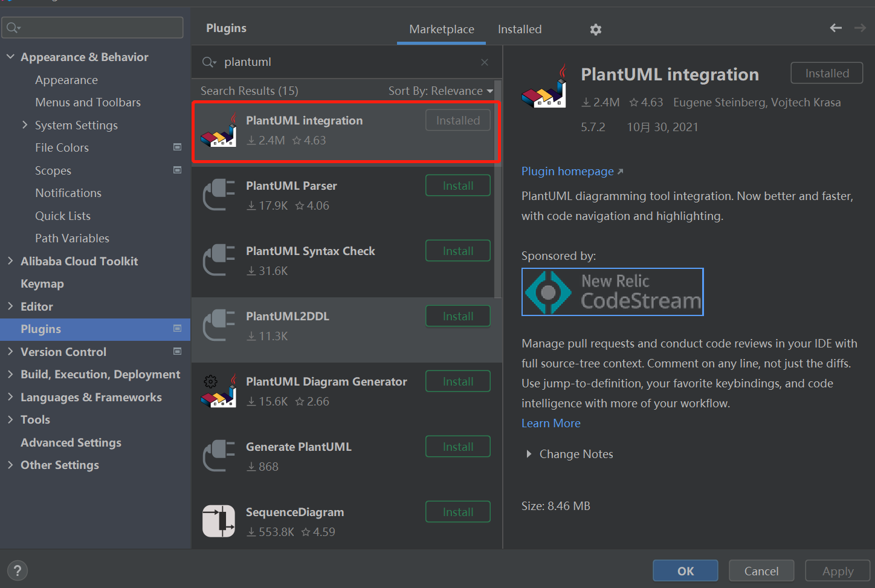
Task: Install the Generate PlantUML plugin
Action: pos(458,447)
